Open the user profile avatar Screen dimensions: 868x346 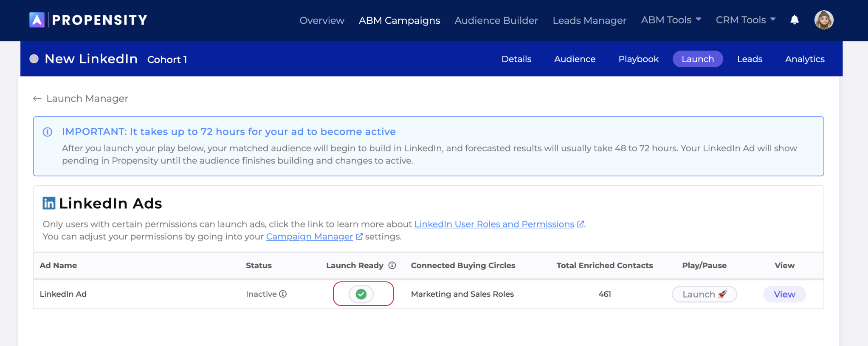pos(824,20)
